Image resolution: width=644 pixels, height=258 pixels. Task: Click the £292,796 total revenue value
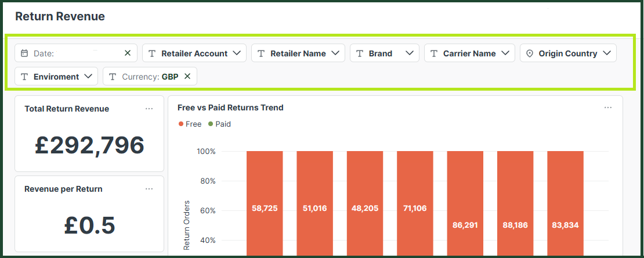tap(89, 145)
